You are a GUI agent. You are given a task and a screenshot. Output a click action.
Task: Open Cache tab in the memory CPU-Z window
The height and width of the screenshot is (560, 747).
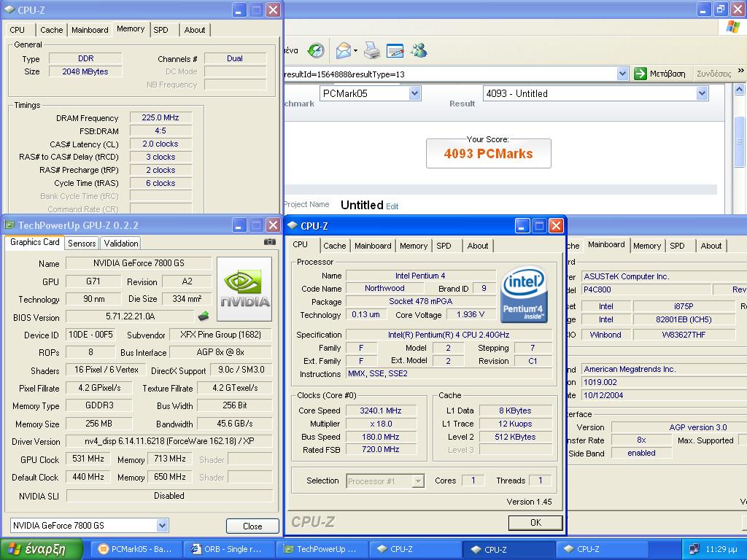tap(52, 30)
